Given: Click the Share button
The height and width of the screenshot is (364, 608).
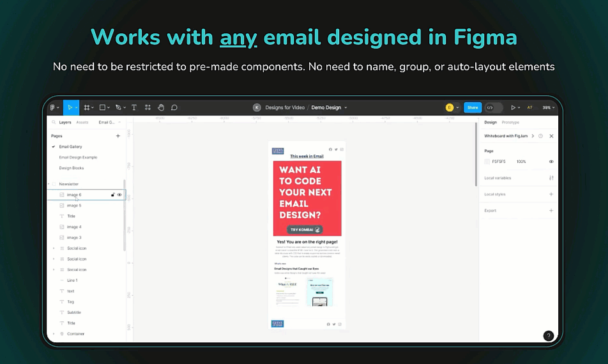Looking at the screenshot, I should click(x=473, y=107).
